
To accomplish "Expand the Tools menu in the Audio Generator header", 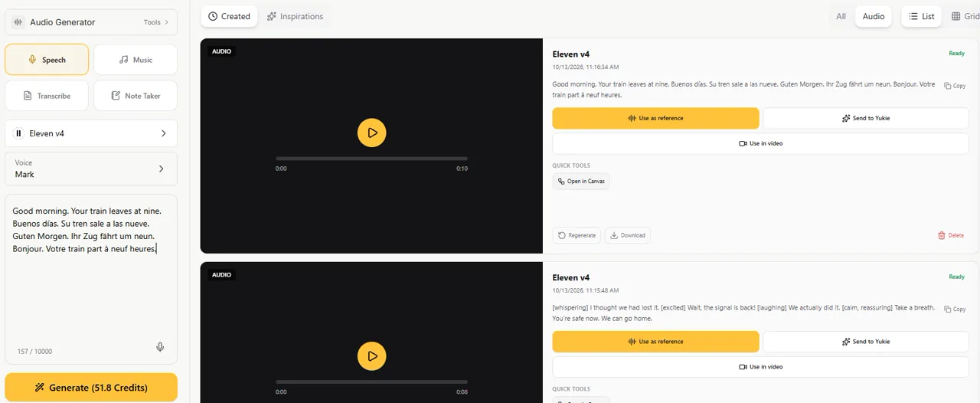I will pyautogui.click(x=156, y=22).
